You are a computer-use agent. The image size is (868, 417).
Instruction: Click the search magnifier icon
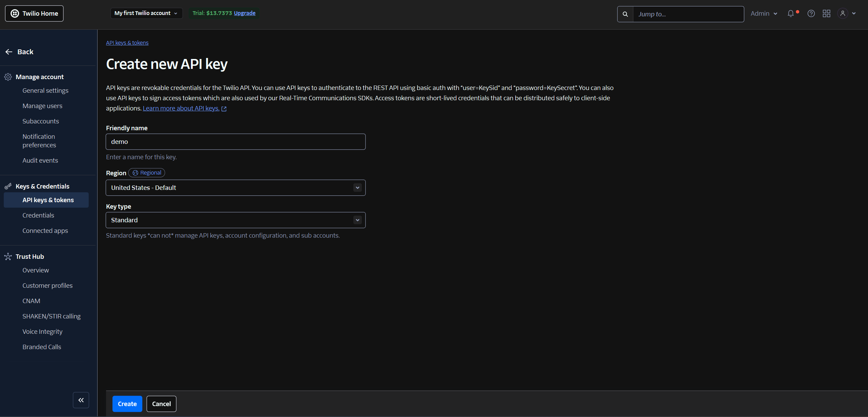[625, 14]
